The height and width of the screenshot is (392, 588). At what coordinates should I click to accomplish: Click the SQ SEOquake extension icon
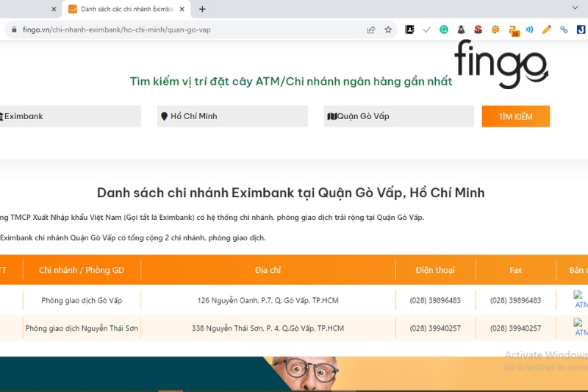pos(495,29)
